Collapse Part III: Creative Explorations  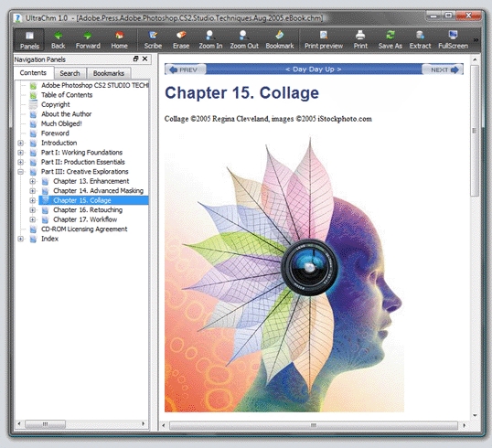pos(21,172)
